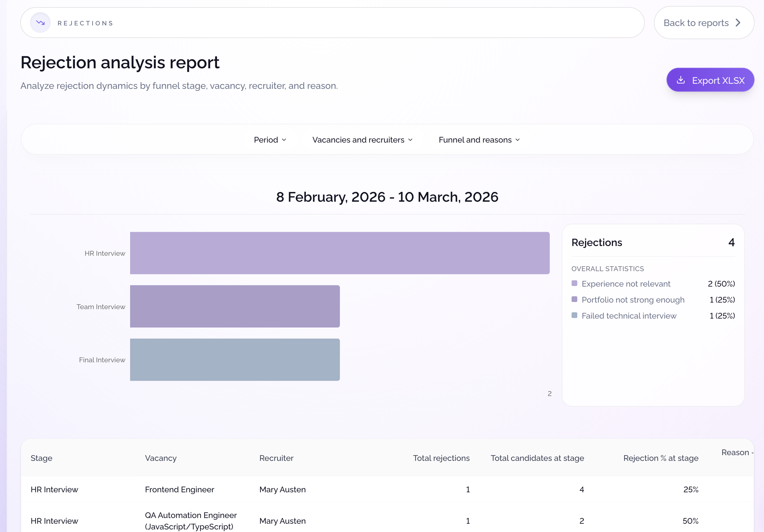Click Mary Austen in the QA Automation Engineer row

(x=282, y=521)
